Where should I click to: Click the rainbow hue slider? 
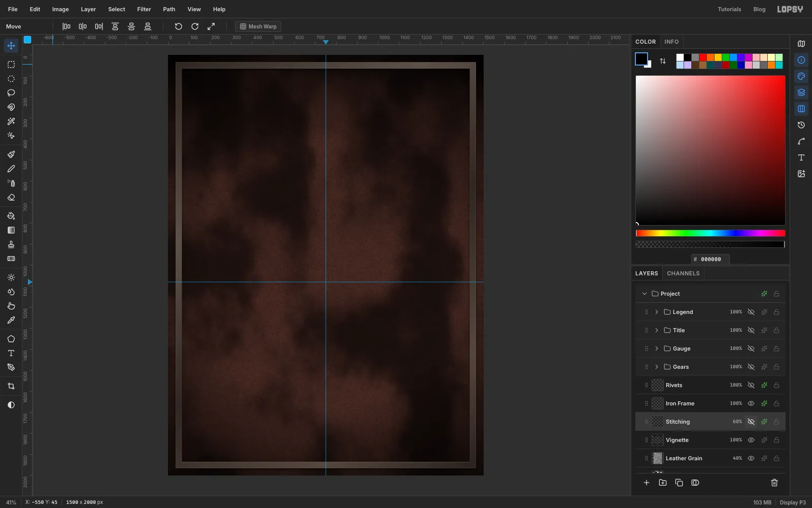click(710, 233)
